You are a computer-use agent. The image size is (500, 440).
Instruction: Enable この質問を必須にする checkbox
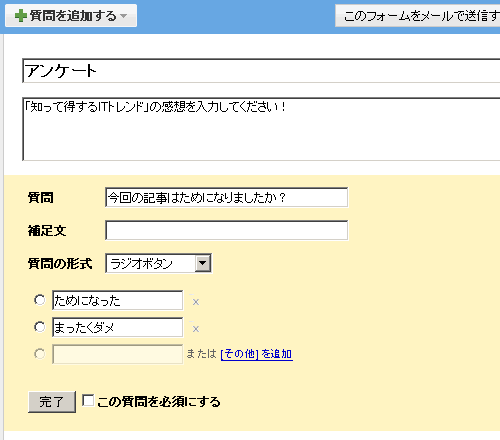[x=88, y=400]
